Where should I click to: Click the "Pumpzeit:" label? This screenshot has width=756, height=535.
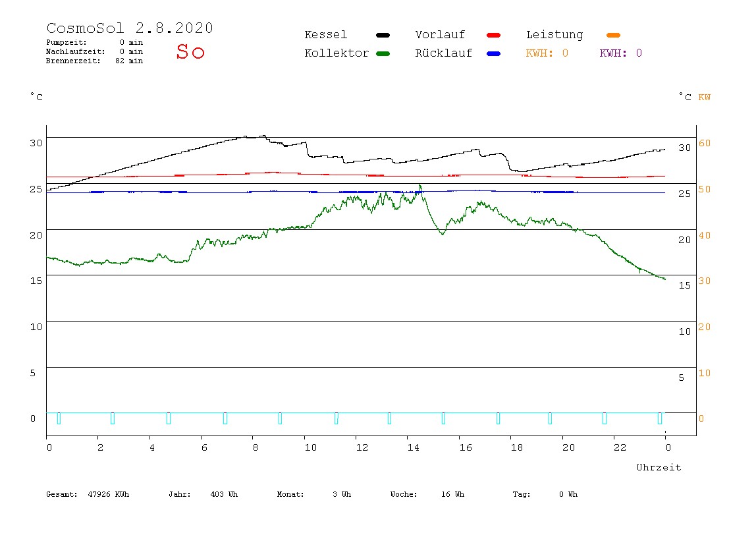point(67,42)
